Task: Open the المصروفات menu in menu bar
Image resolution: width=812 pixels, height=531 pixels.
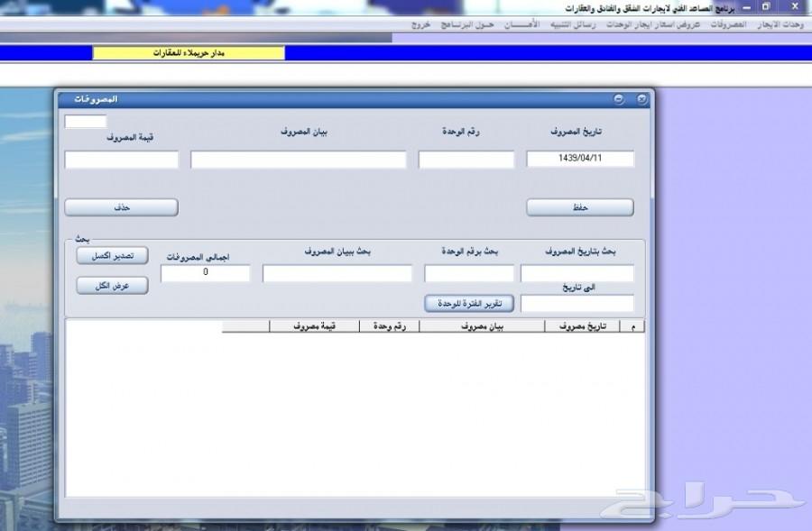Action: (x=728, y=25)
